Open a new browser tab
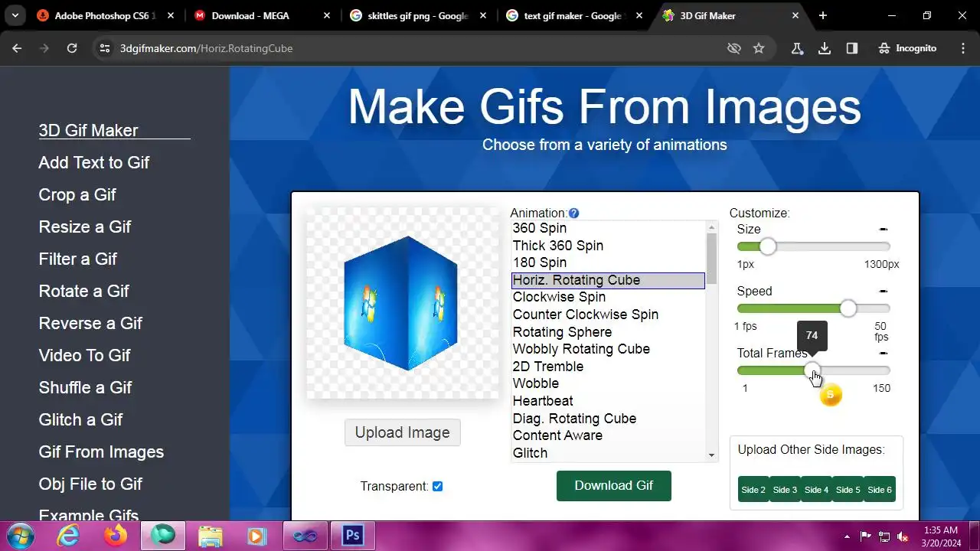980x551 pixels. click(x=823, y=15)
